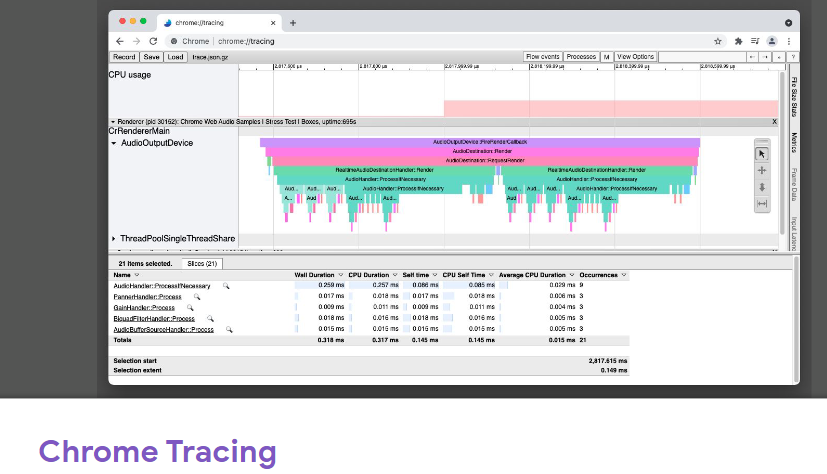The width and height of the screenshot is (827, 474).
Task: Open the File Size Stats side tab
Action: point(793,95)
